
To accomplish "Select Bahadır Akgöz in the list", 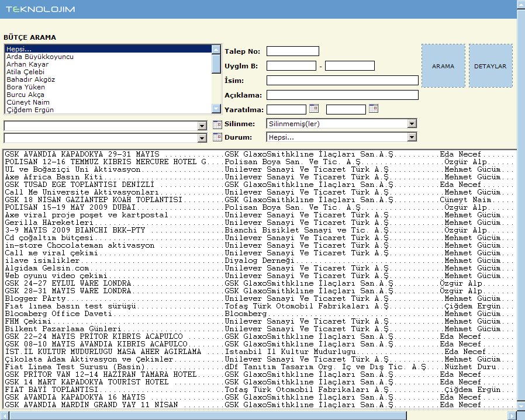I will click(109, 79).
